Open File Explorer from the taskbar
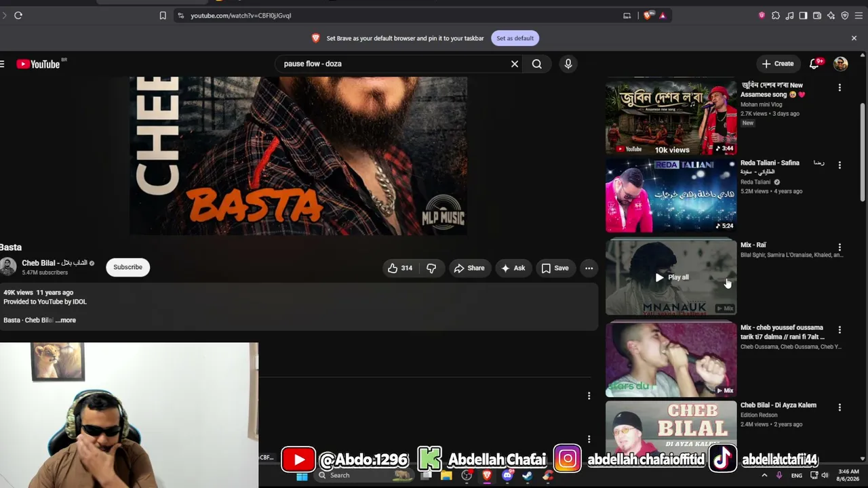The height and width of the screenshot is (488, 868). click(446, 476)
